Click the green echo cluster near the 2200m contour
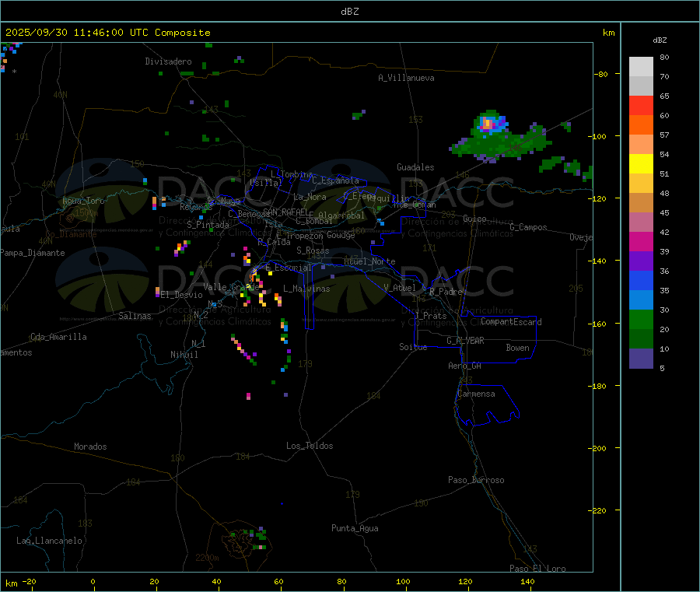This screenshot has width=700, height=592. coord(256,538)
